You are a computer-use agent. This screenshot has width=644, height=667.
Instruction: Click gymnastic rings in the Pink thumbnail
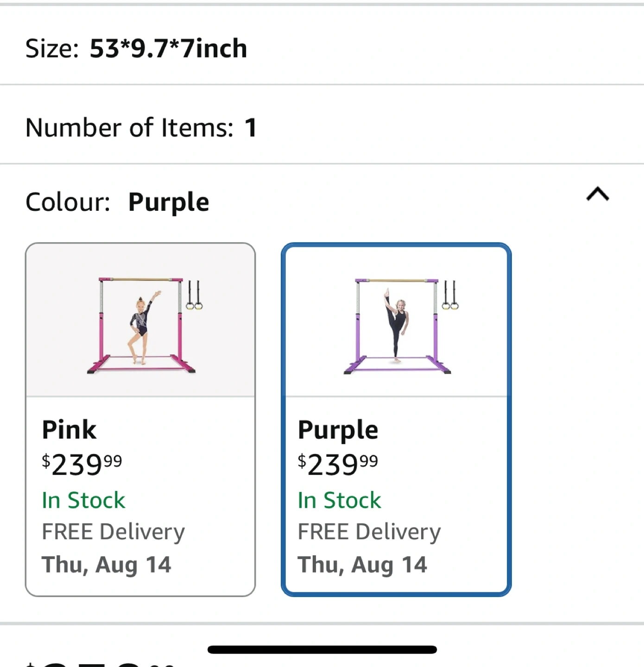click(x=194, y=296)
